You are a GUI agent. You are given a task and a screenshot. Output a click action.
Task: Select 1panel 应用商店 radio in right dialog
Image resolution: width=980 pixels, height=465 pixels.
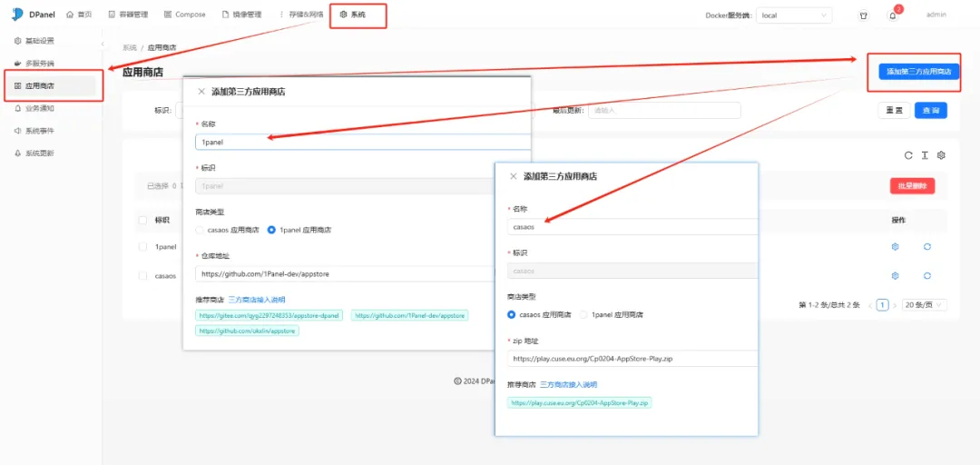coord(584,314)
